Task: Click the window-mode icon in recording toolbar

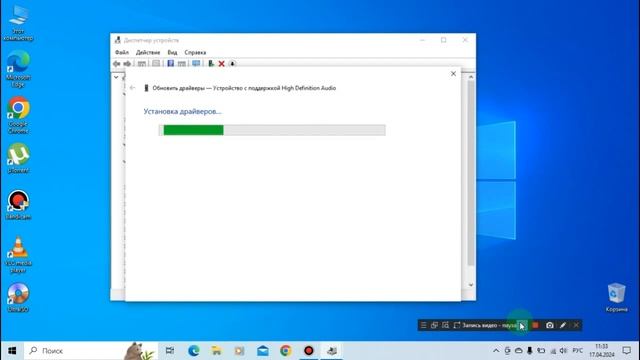Action: 434,325
